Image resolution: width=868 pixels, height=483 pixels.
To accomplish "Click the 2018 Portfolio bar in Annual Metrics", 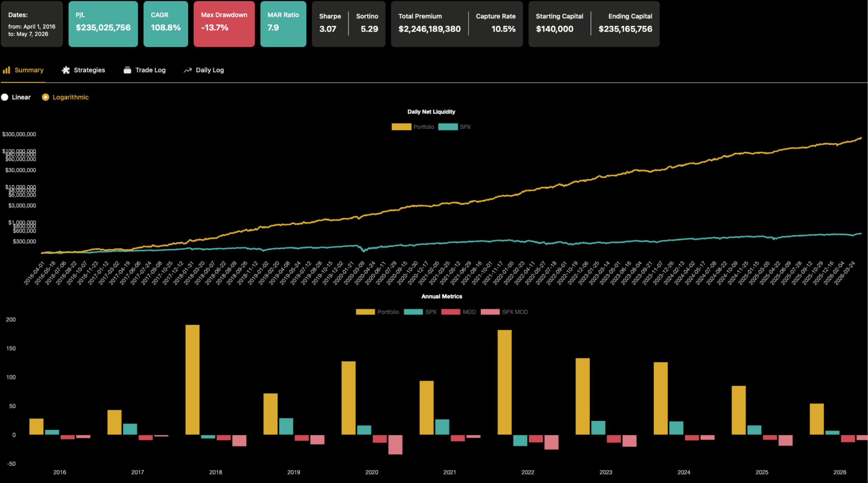I will 192,380.
